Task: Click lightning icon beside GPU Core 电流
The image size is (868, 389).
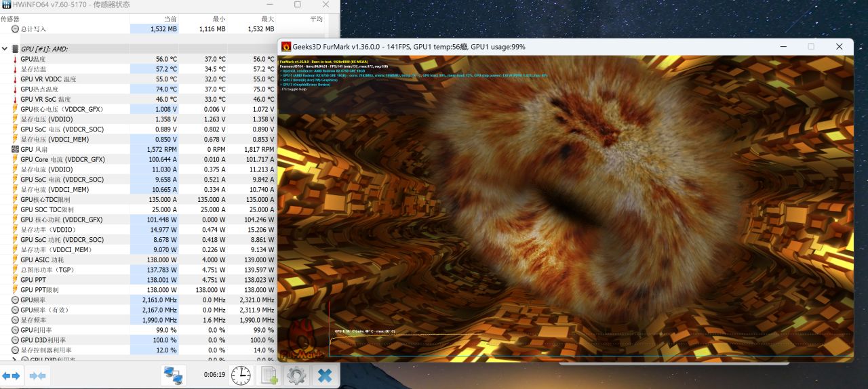Action: coord(15,159)
